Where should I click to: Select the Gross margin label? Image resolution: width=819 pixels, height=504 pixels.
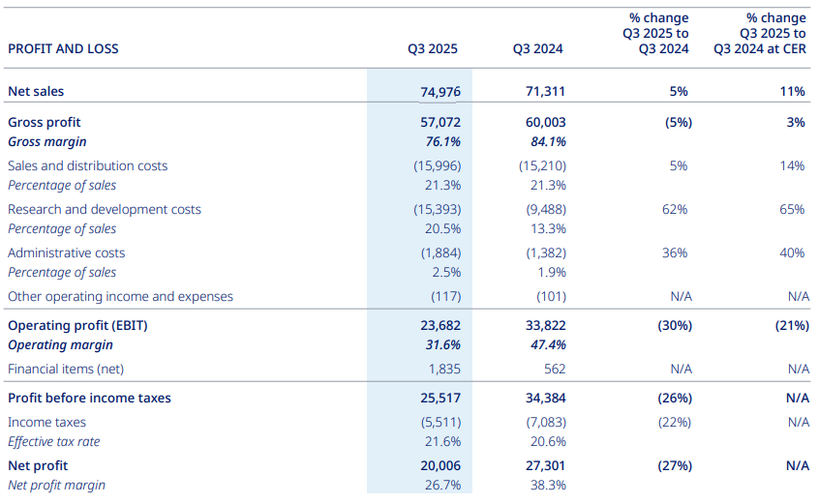click(x=47, y=142)
